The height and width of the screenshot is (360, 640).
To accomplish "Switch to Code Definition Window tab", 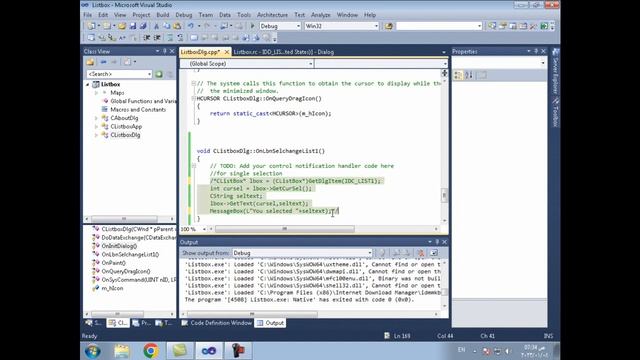I will (x=216, y=323).
